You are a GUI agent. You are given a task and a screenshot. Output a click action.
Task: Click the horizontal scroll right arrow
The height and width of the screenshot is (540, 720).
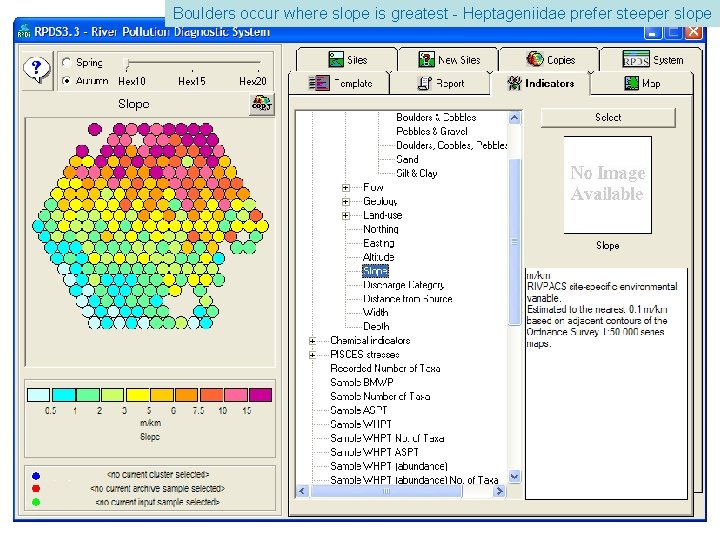tap(499, 491)
